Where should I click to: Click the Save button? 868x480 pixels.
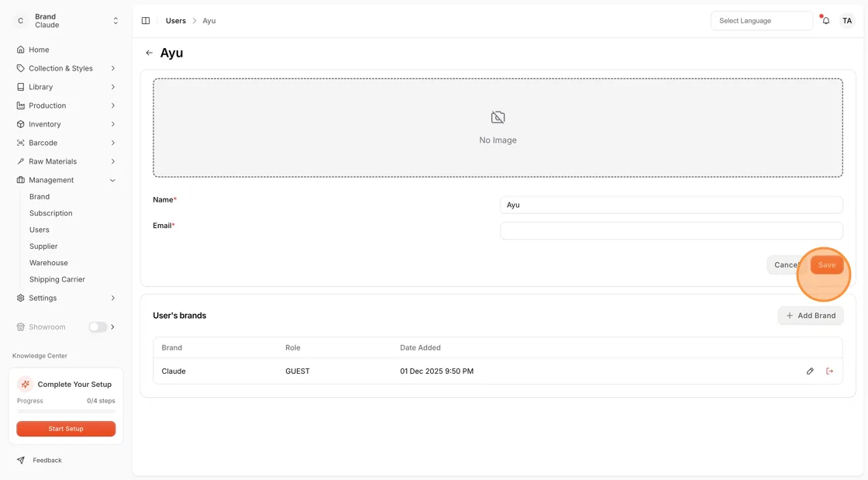826,264
